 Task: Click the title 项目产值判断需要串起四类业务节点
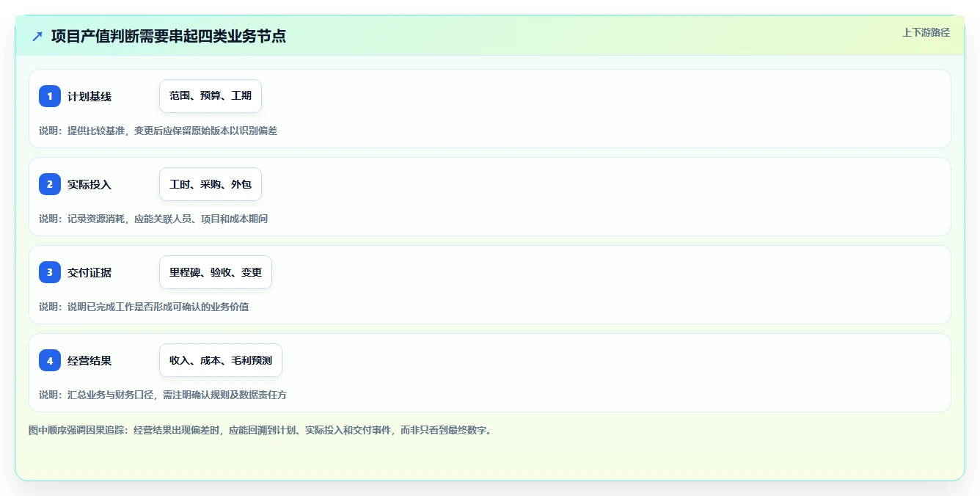point(168,36)
